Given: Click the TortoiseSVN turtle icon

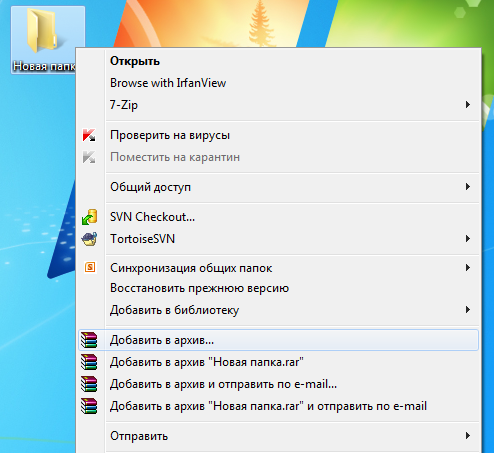Looking at the screenshot, I should (89, 239).
